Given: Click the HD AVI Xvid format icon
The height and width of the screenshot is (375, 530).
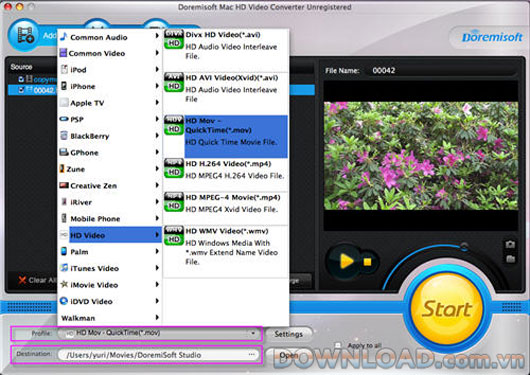Looking at the screenshot, I should [174, 82].
